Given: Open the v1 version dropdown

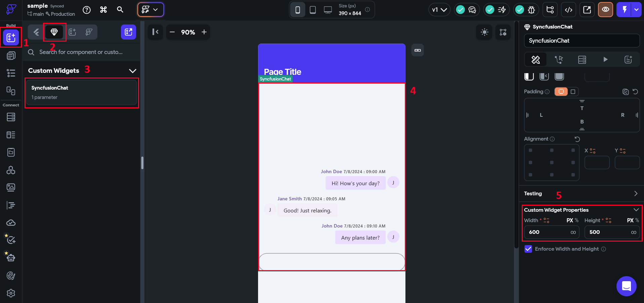Looking at the screenshot, I should 439,9.
